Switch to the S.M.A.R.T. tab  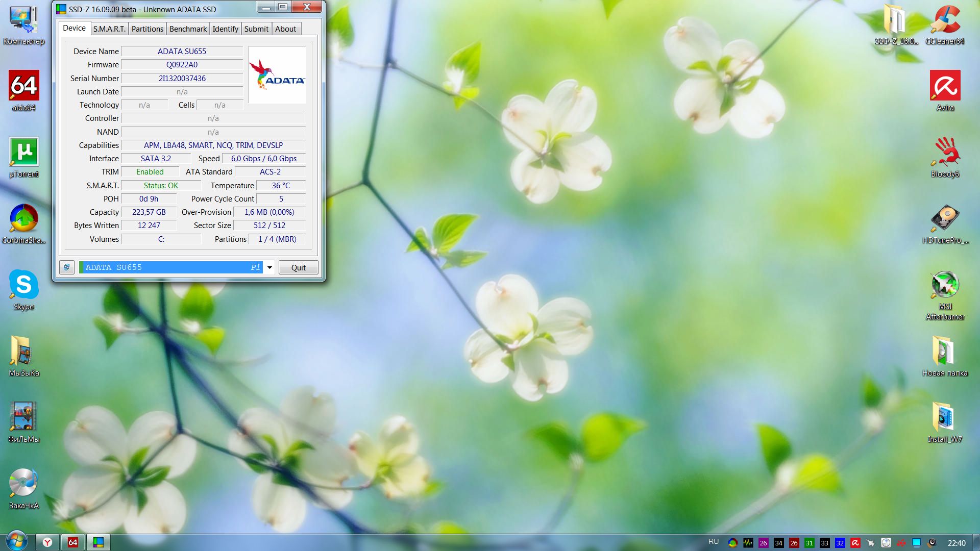(109, 29)
